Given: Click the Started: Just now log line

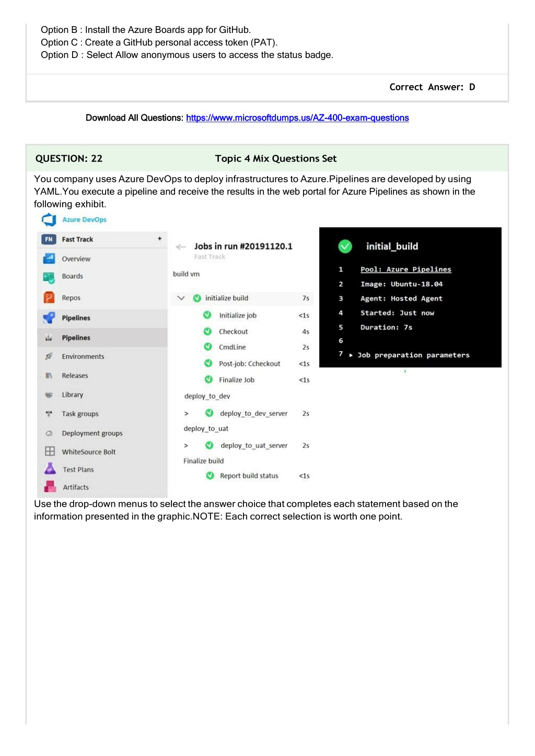Looking at the screenshot, I should click(397, 313).
